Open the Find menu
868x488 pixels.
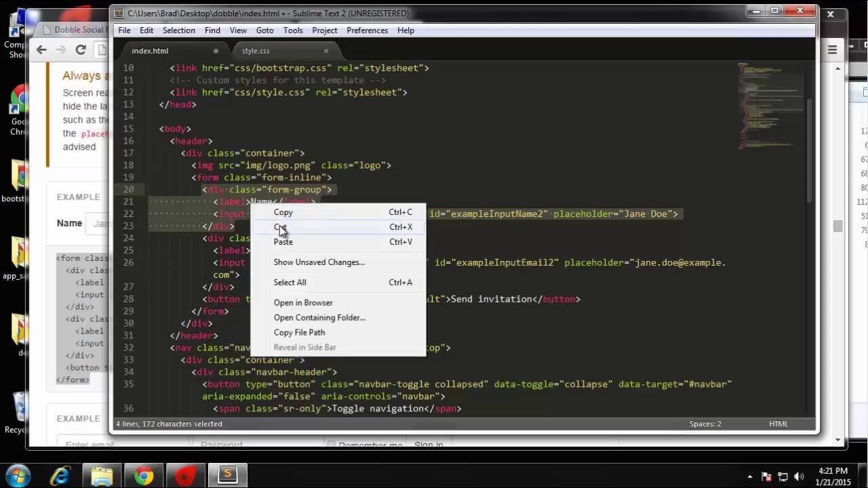(212, 30)
